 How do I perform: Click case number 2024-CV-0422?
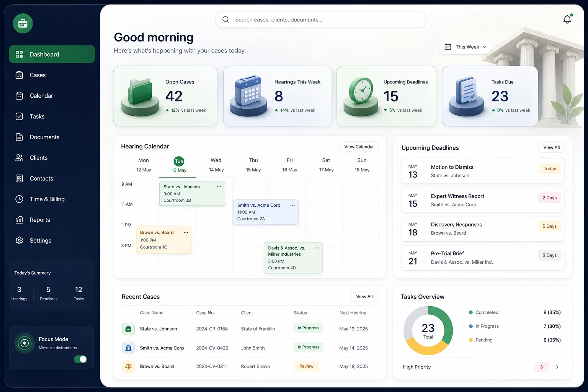coord(212,348)
